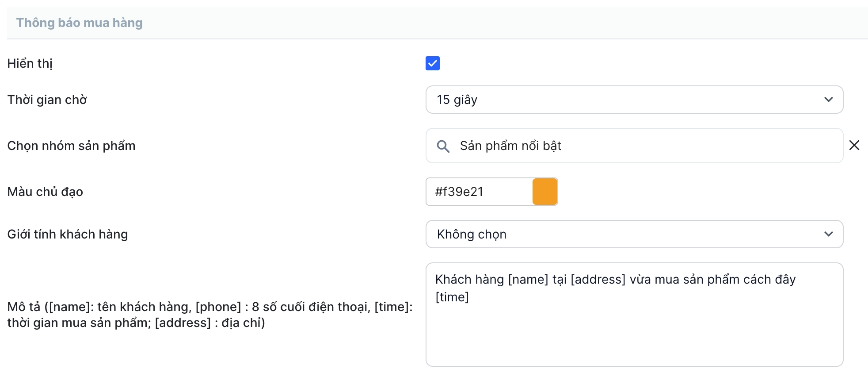
Task: Uncheck the Hiển thị checkbox
Action: click(x=432, y=63)
